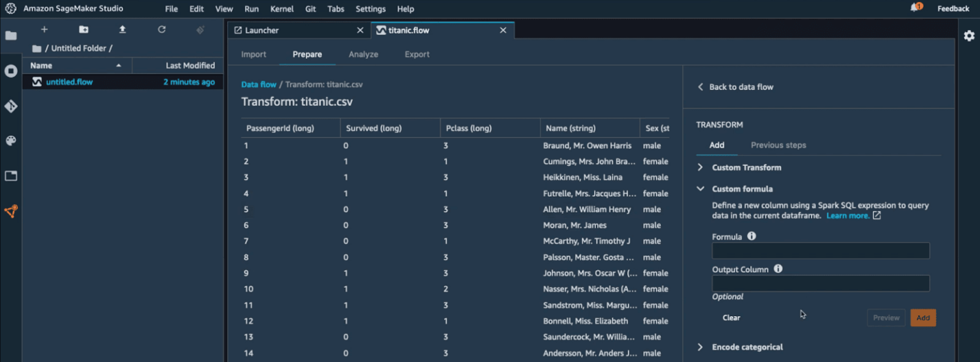Refresh the file list
Image resolution: width=980 pixels, height=362 pixels.
[x=162, y=29]
